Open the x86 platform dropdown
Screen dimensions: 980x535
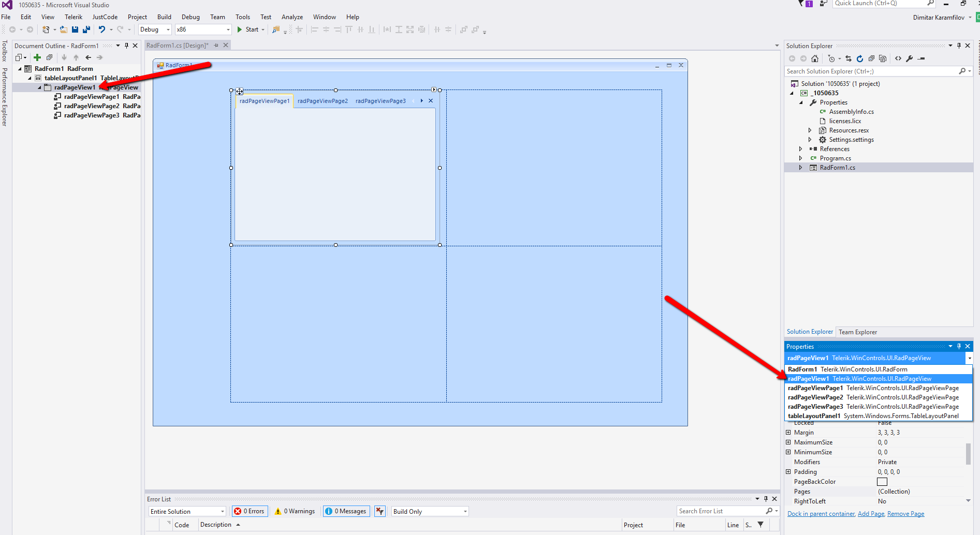click(203, 29)
